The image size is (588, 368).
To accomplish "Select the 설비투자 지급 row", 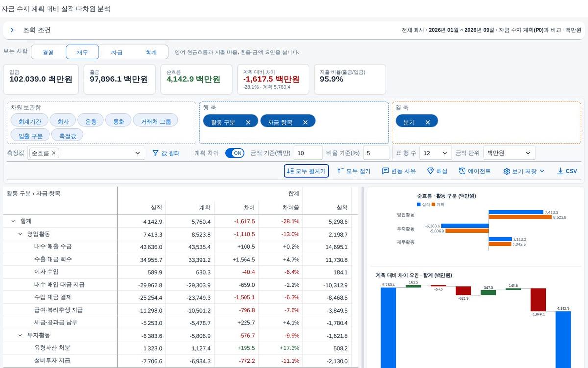I will [180, 361].
